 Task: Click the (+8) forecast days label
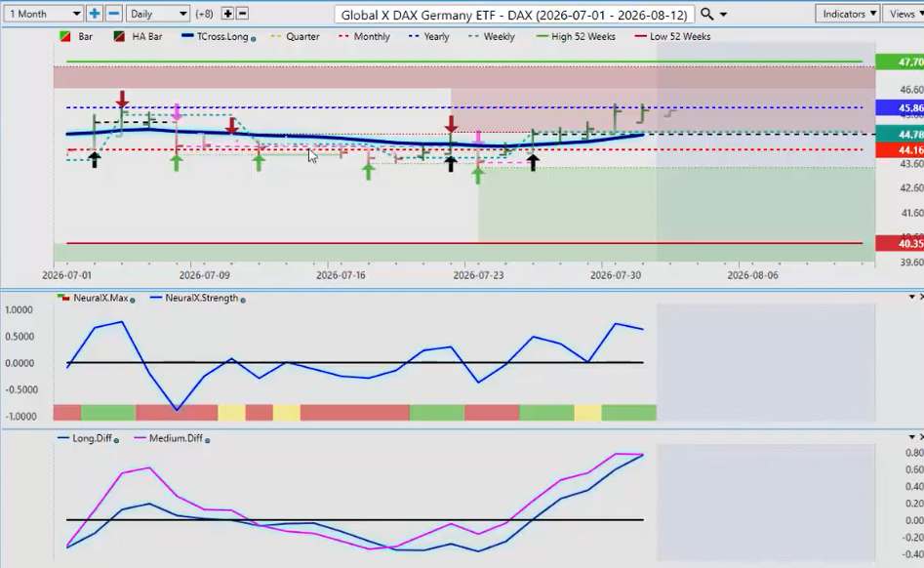(x=205, y=14)
